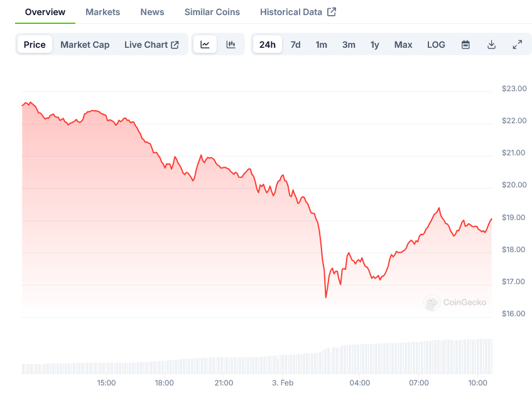Select the 1m time range
Viewport: 532px width, 398px height.
click(x=321, y=45)
